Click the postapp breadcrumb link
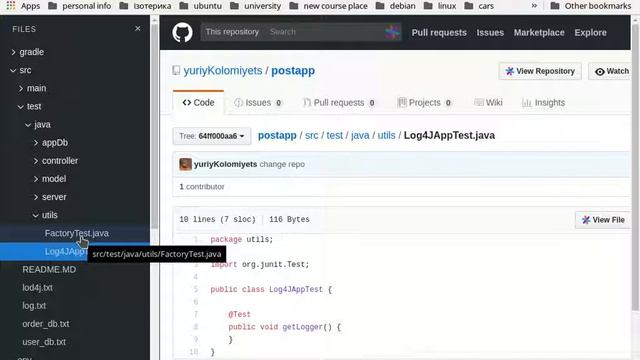The image size is (640, 360). 277,136
